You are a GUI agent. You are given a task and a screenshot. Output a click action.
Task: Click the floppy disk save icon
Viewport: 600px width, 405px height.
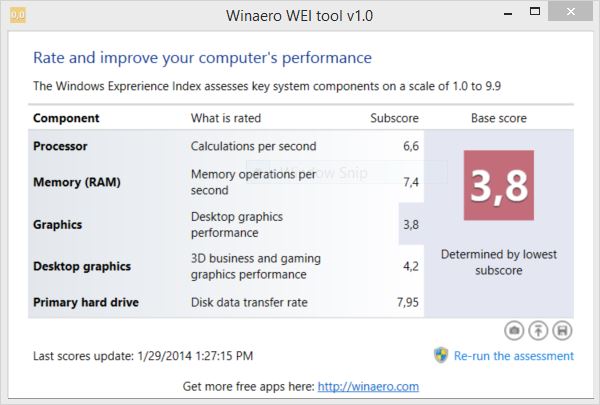[562, 330]
